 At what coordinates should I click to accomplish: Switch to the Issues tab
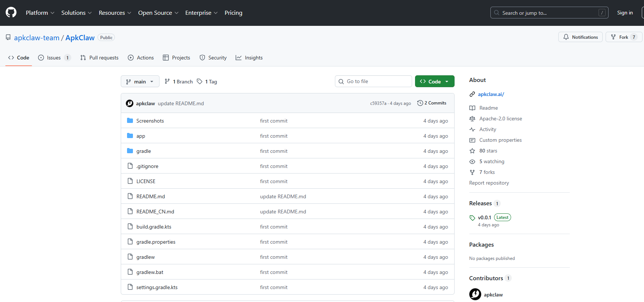pos(54,58)
